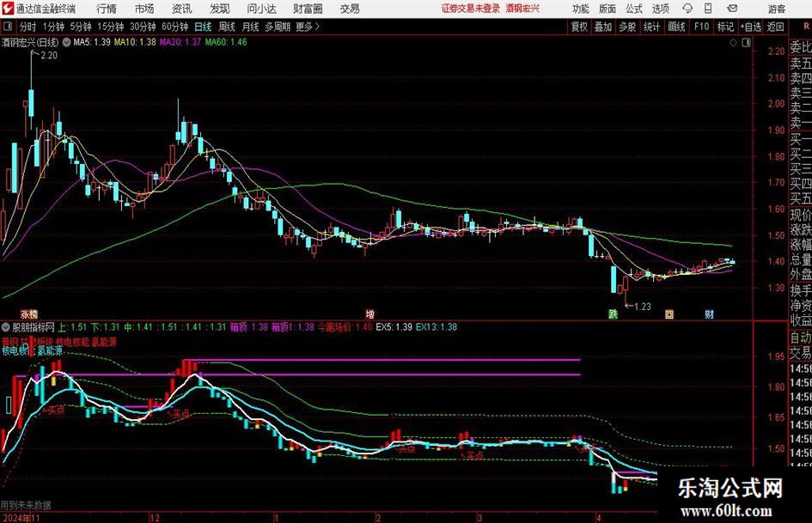Image resolution: width=812 pixels, height=523 pixels.
Task: Switch to 5分钟 period tab
Action: pos(80,27)
